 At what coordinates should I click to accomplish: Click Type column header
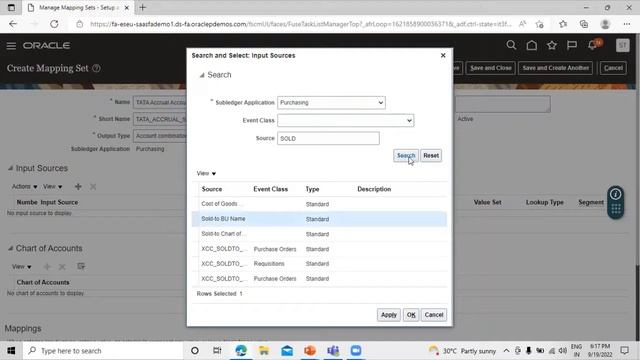312,189
